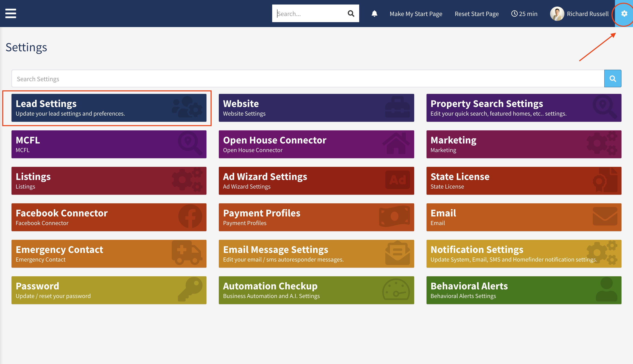Click Richard Russell's profile avatar
Viewport: 633px width, 364px height.
(x=557, y=14)
